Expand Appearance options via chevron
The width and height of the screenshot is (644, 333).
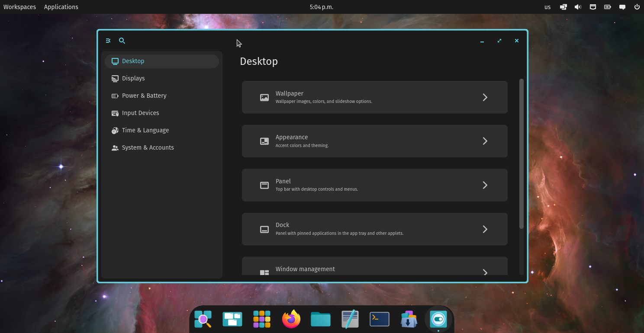(485, 141)
